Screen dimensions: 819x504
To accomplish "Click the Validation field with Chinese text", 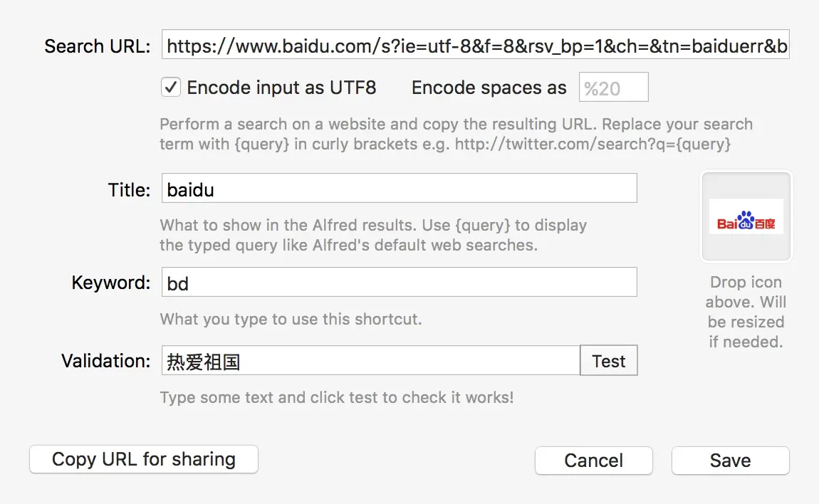I will pos(370,361).
